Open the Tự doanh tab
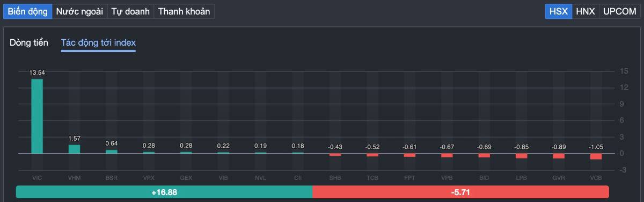 (x=130, y=11)
